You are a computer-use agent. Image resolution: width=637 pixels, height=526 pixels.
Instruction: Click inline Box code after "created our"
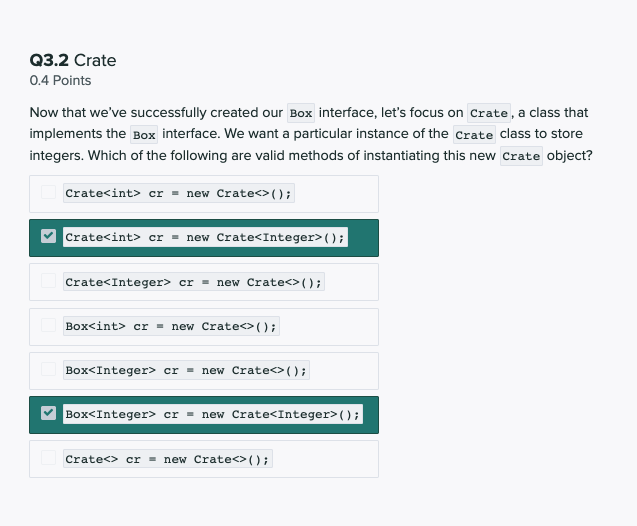tap(301, 113)
